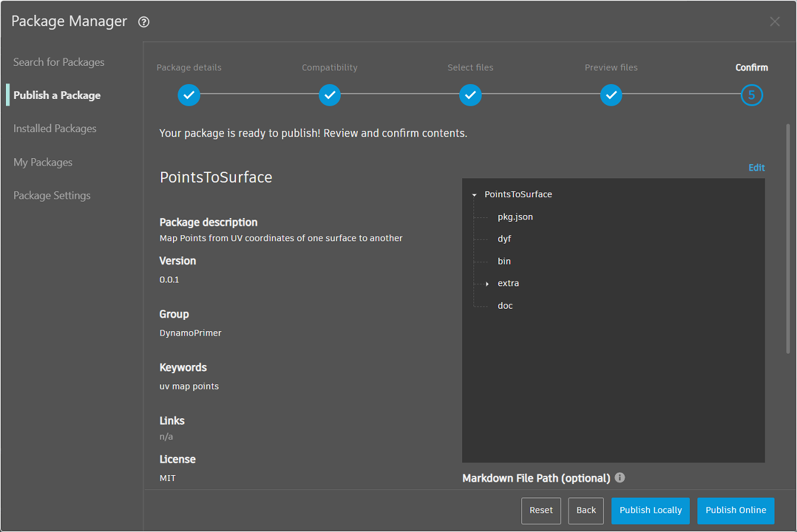The image size is (797, 532).
Task: Open Search for Packages tab
Action: (x=59, y=62)
